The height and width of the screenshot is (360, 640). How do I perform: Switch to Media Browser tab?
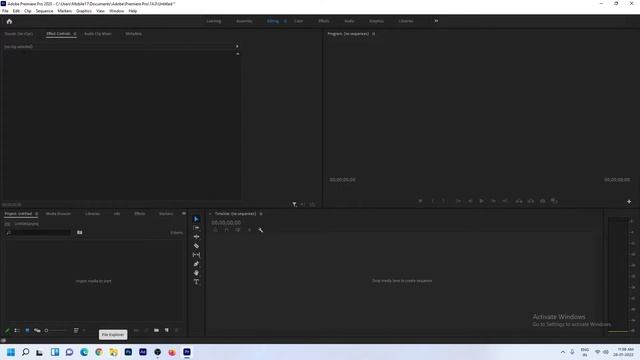tap(58, 214)
